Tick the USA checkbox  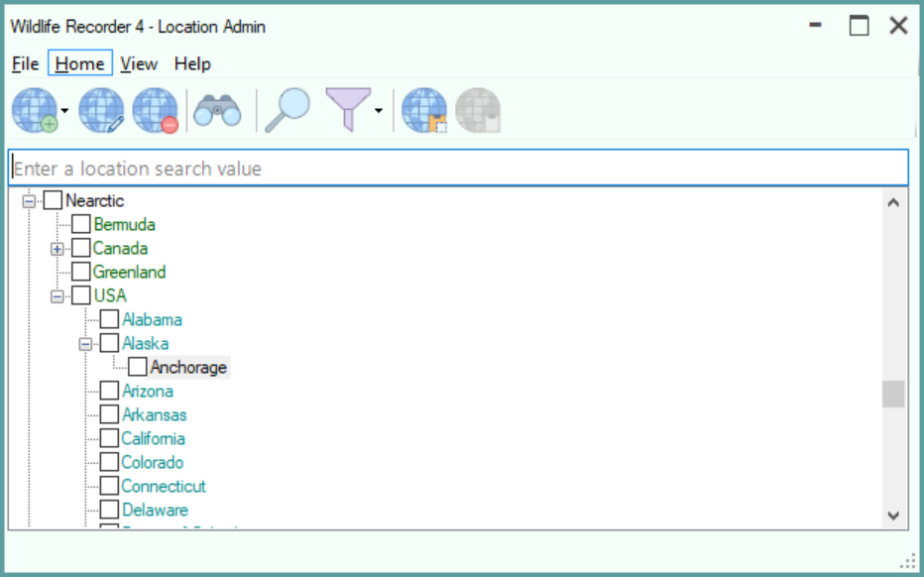pos(80,295)
